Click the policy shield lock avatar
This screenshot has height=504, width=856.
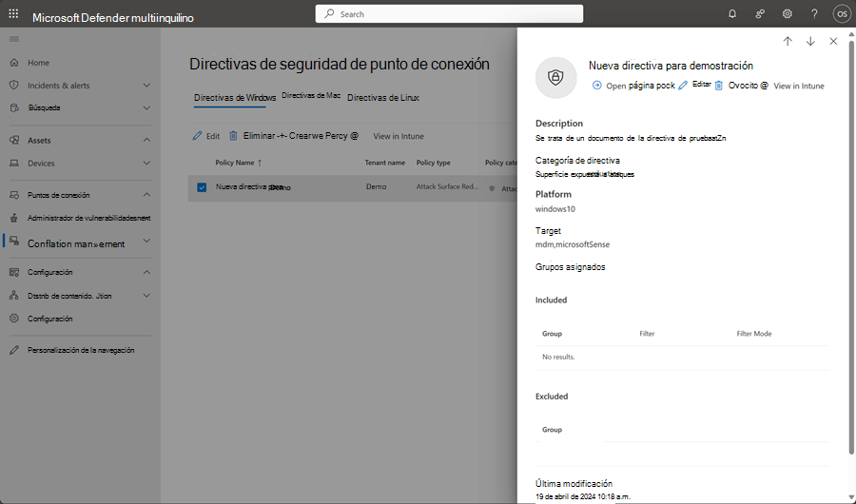coord(555,77)
